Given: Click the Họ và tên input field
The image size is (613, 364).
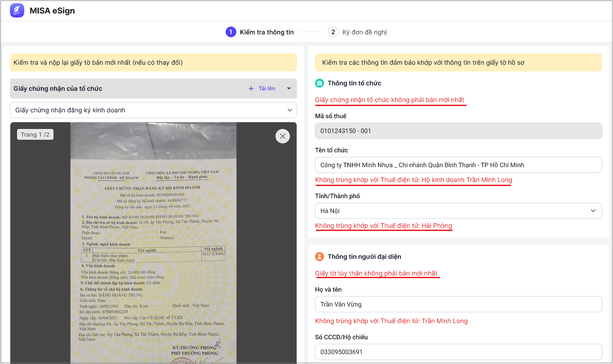Looking at the screenshot, I should (458, 304).
